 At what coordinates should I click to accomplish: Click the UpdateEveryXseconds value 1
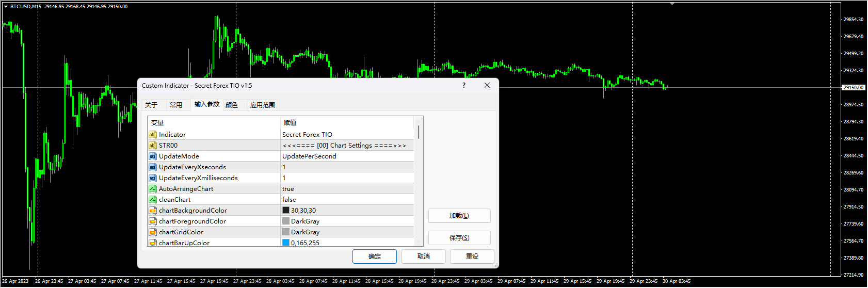click(347, 167)
